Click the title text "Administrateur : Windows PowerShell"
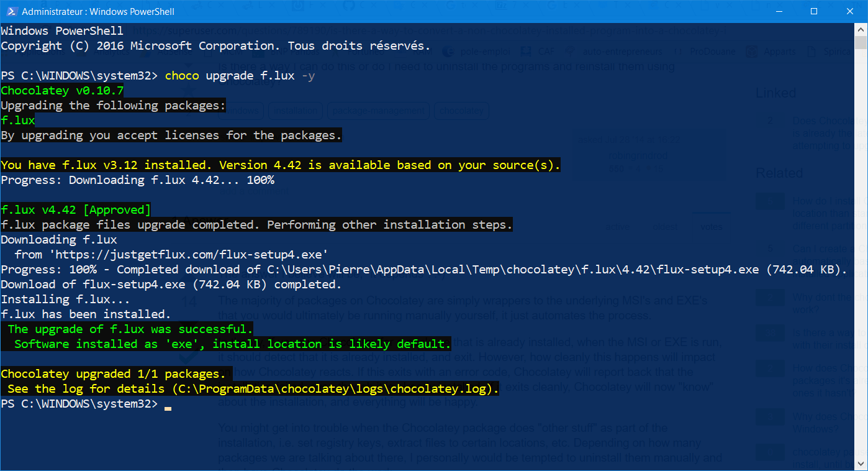The height and width of the screenshot is (471, 868). [x=98, y=12]
